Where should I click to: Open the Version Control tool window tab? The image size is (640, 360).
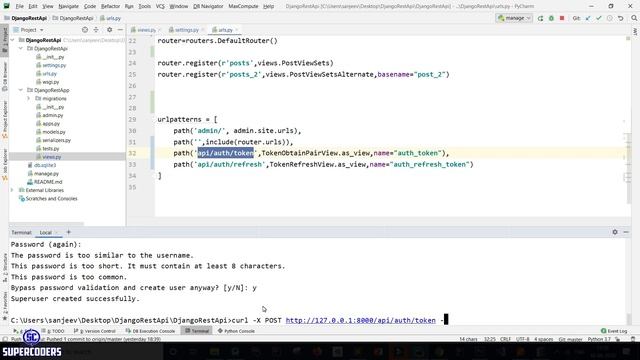tap(95, 331)
